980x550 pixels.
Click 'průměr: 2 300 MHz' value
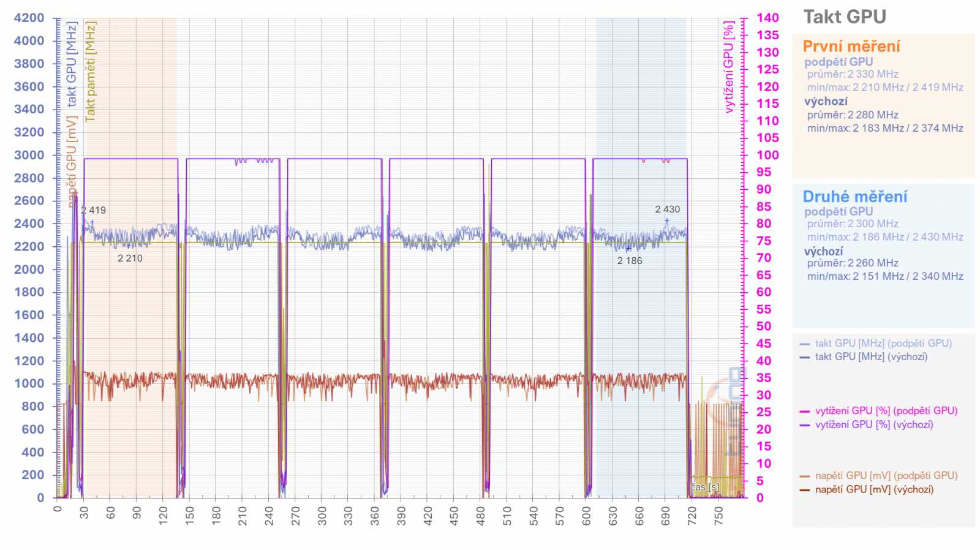(x=853, y=224)
